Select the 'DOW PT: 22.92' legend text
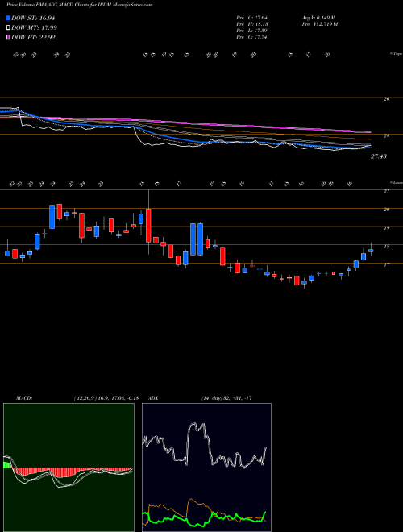Viewport: 403px width, 532px height. pos(33,37)
